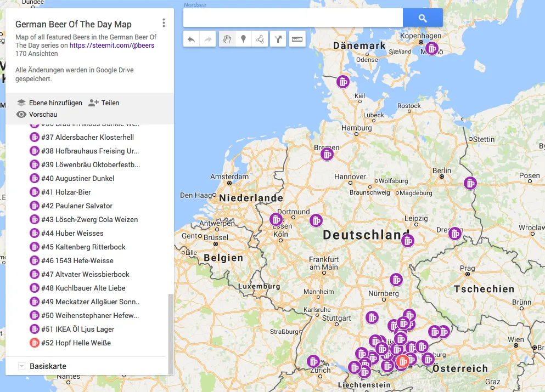545x392 pixels.
Task: Click the beer icon beside #40 Augustiner
Action: [x=35, y=179]
